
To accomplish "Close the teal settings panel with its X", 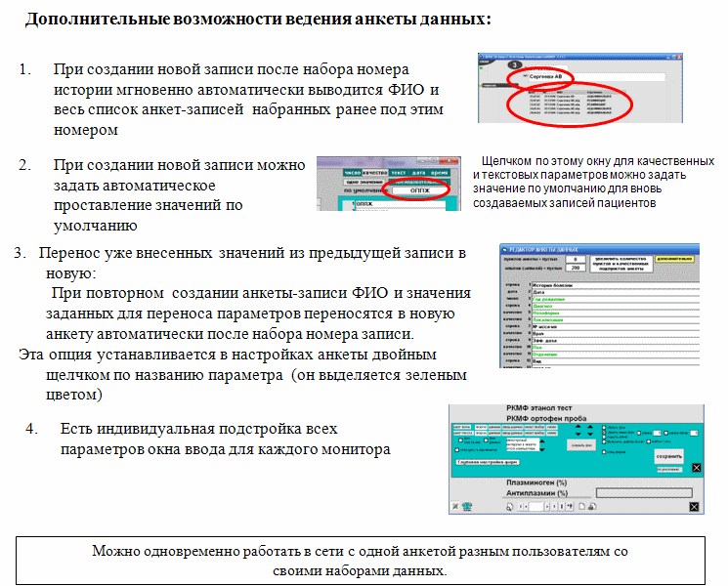I will (x=696, y=468).
